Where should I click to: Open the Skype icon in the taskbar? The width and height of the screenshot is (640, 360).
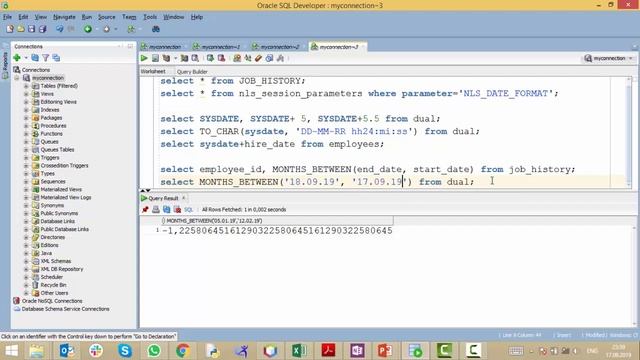(x=125, y=351)
